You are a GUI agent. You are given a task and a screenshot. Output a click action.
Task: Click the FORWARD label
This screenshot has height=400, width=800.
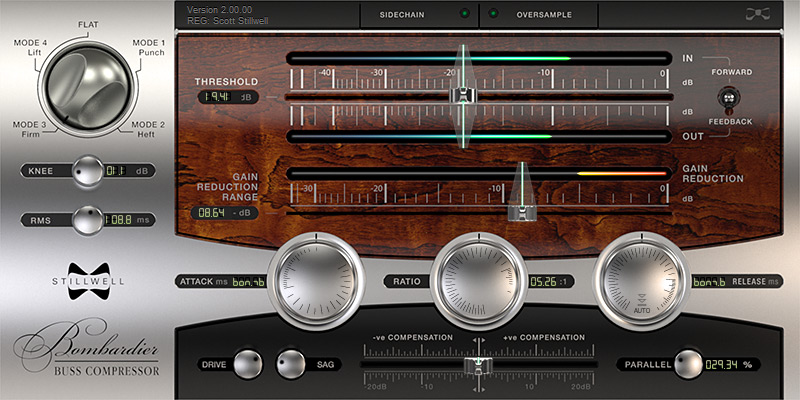coord(732,72)
